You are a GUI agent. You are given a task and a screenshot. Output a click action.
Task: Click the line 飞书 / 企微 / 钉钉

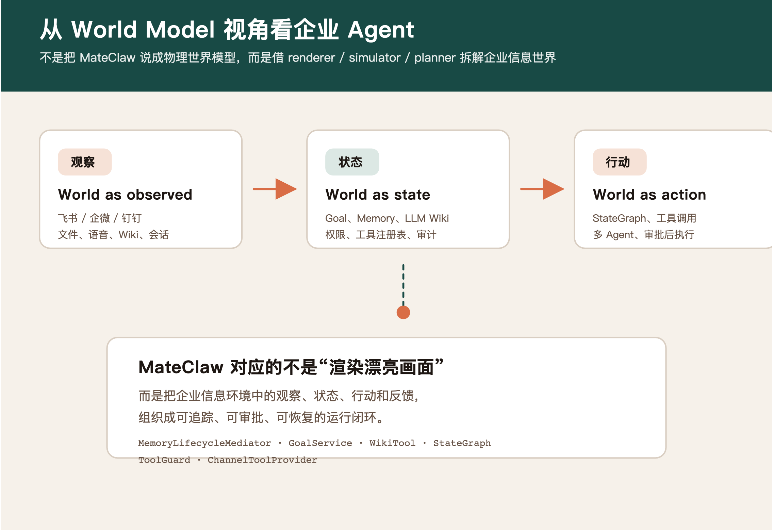(100, 218)
